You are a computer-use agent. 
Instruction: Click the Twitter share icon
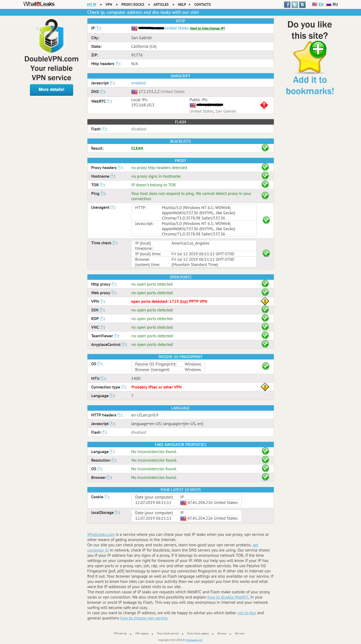[x=295, y=4]
